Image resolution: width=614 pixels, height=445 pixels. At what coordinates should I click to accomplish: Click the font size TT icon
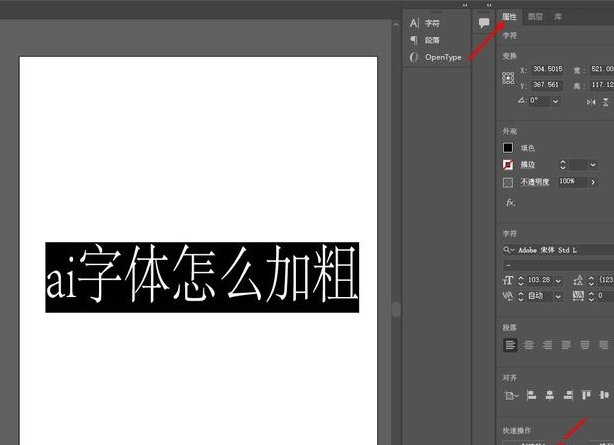[508, 280]
